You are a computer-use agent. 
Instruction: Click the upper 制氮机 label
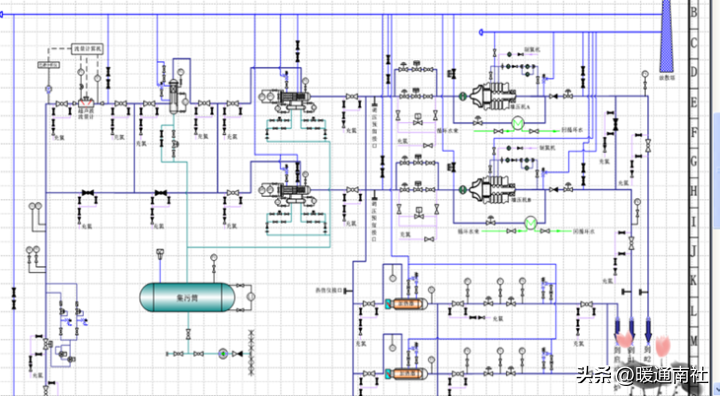coord(533,50)
